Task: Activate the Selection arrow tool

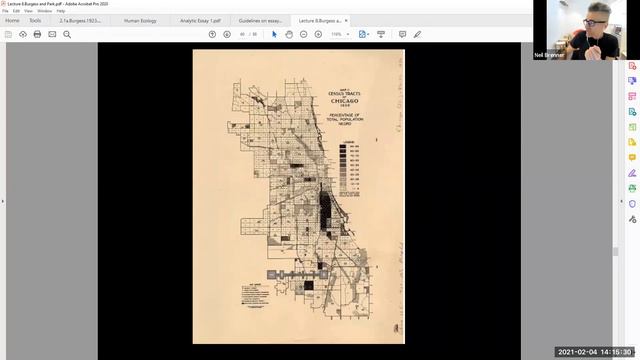Action: (x=274, y=34)
